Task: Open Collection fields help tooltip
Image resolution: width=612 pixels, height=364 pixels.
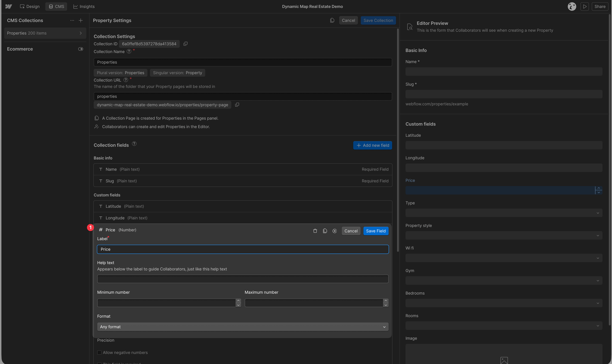Action: tap(134, 144)
